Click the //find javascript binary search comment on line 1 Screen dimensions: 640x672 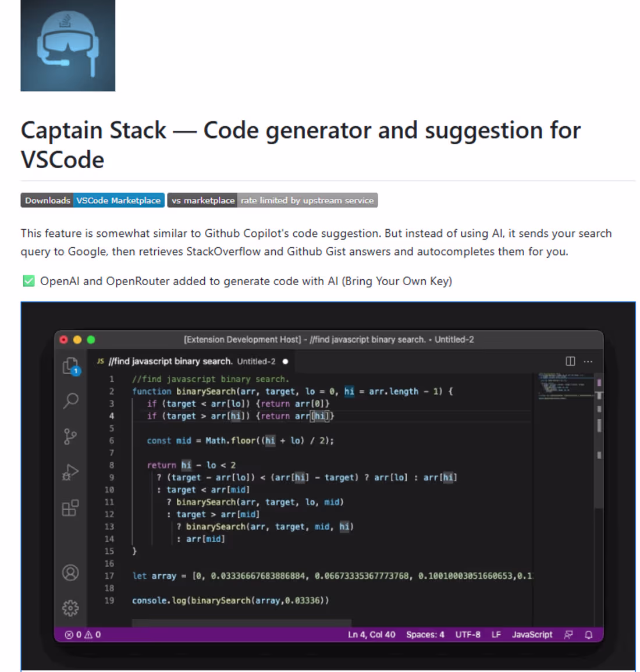(211, 379)
